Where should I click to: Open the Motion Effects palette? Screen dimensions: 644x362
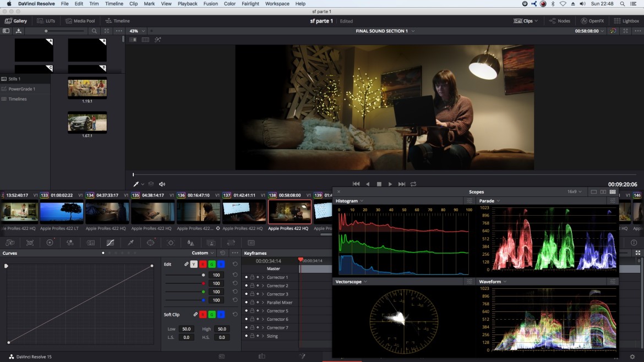[x=90, y=243]
